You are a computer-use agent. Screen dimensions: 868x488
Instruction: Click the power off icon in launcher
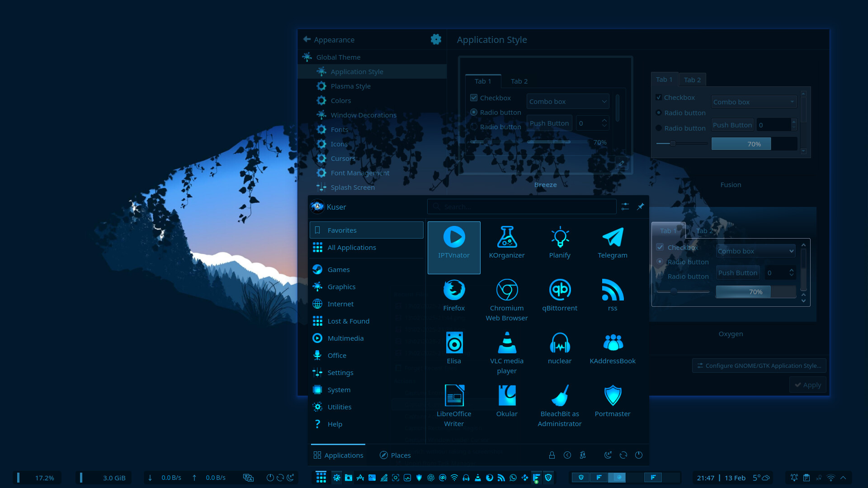point(639,455)
